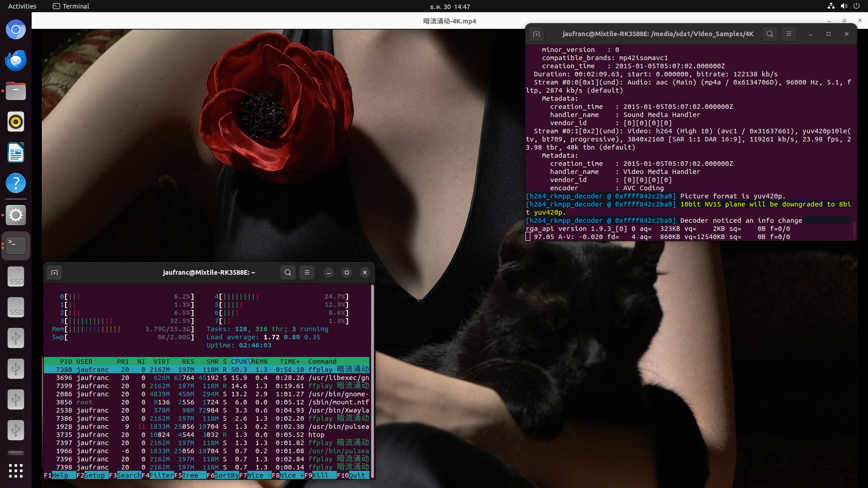868x488 pixels.
Task: Select process row PID 3696
Action: [207, 378]
